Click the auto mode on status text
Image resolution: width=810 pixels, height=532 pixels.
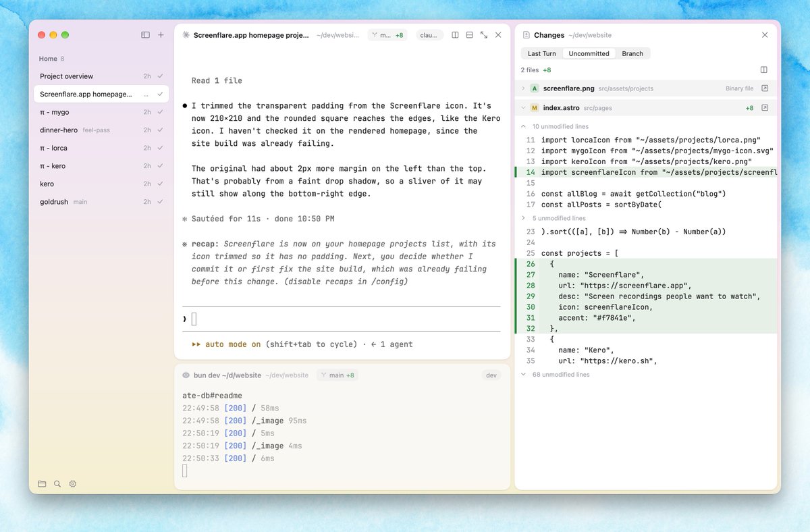(233, 344)
